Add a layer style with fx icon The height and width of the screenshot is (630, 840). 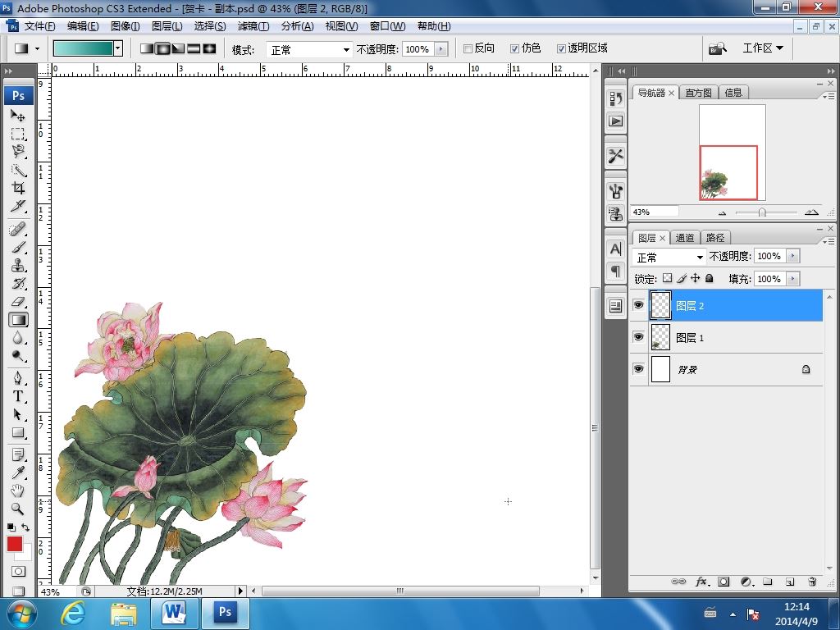[701, 582]
